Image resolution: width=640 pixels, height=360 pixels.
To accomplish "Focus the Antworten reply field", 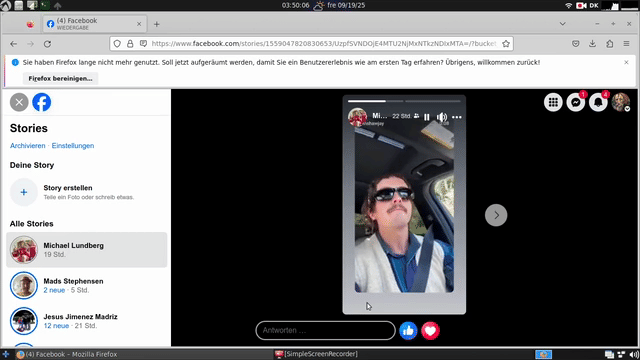I will [325, 331].
